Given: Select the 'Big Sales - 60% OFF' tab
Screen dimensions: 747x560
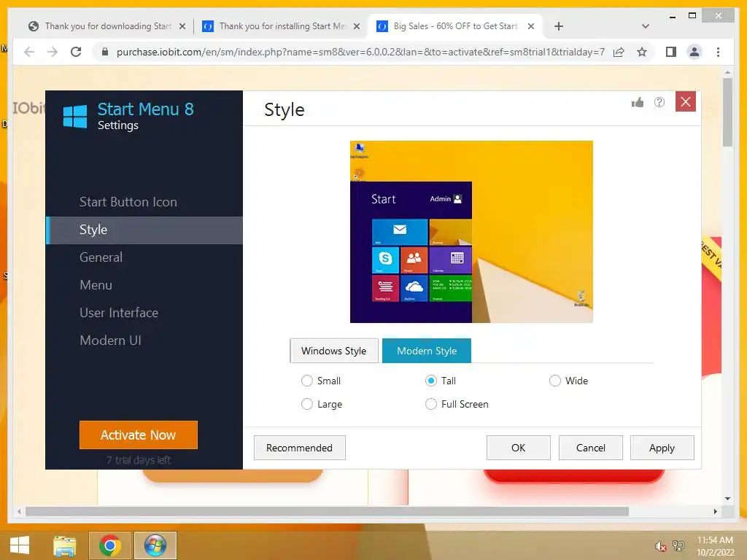Looking at the screenshot, I should point(455,26).
